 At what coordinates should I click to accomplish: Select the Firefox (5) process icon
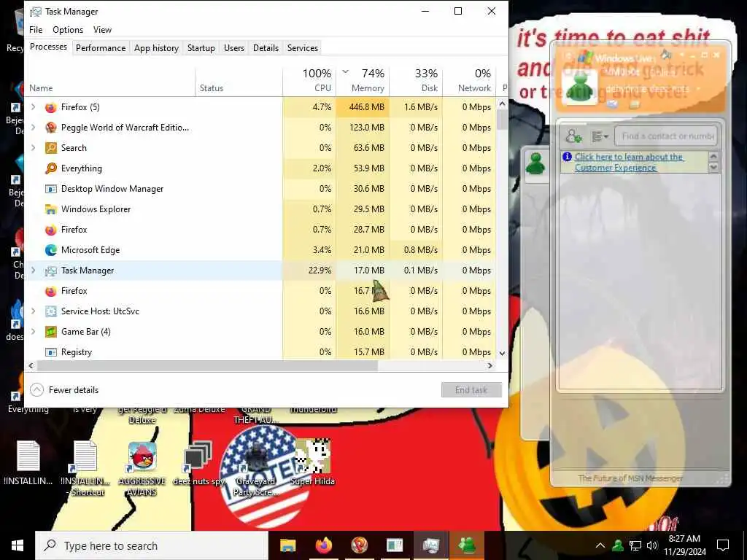click(51, 107)
